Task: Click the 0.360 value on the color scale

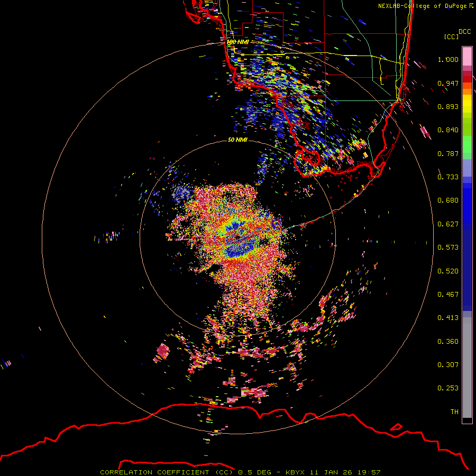Action: 448,342
